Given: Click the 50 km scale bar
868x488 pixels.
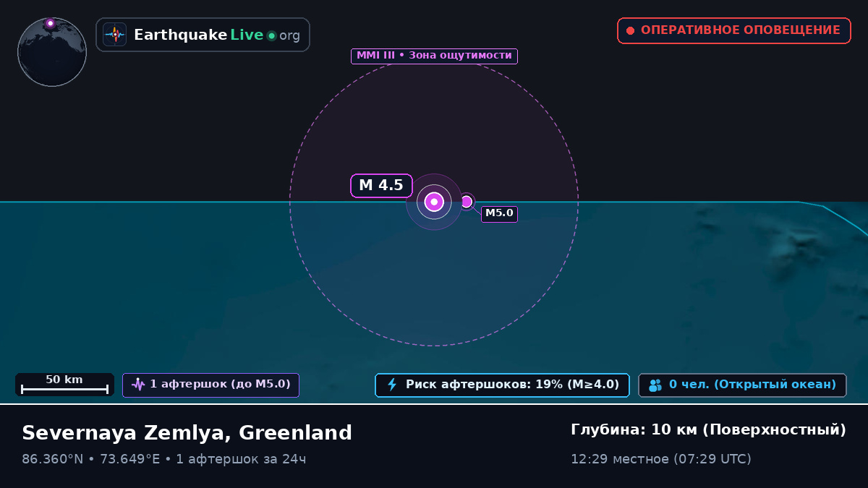Looking at the screenshot, I should click(x=64, y=385).
